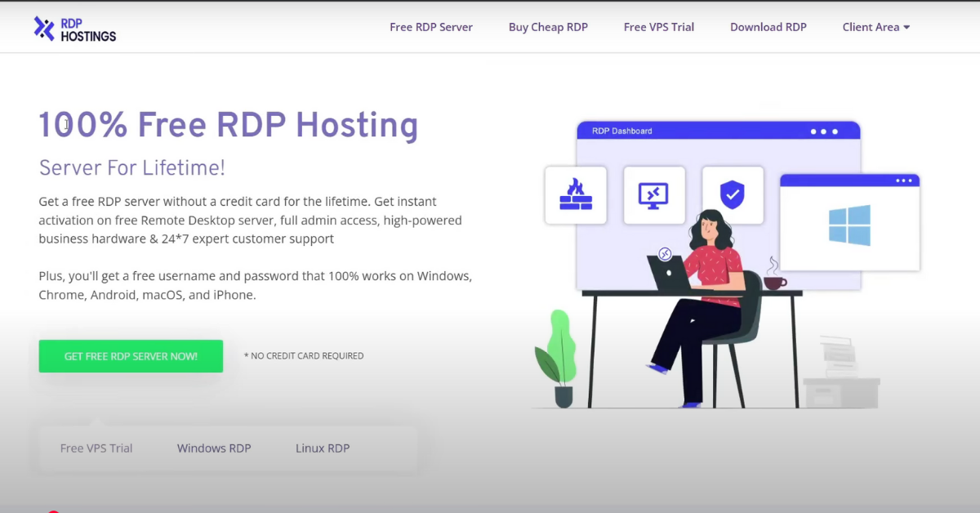Click the GET FREE RDP SERVER NOW! button
The height and width of the screenshot is (513, 980).
click(131, 356)
